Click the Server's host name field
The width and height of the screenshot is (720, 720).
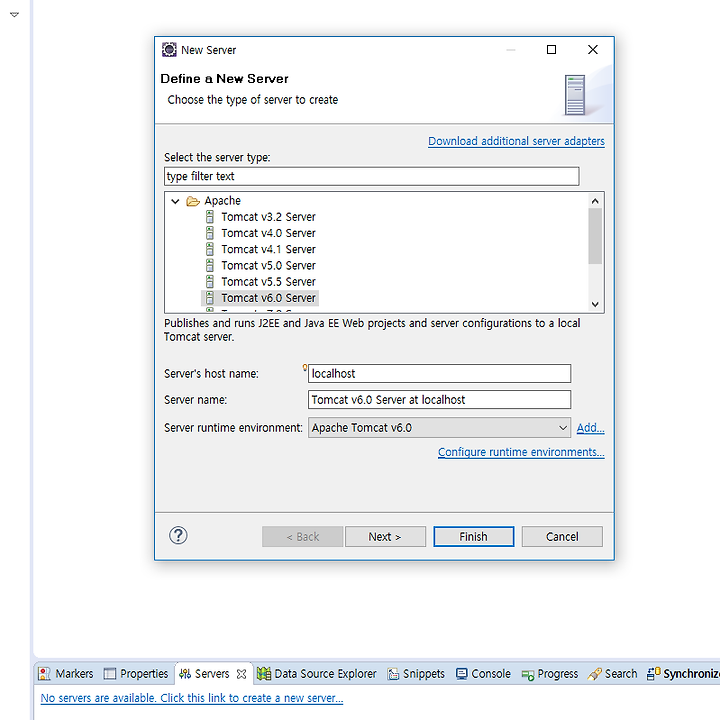(439, 373)
